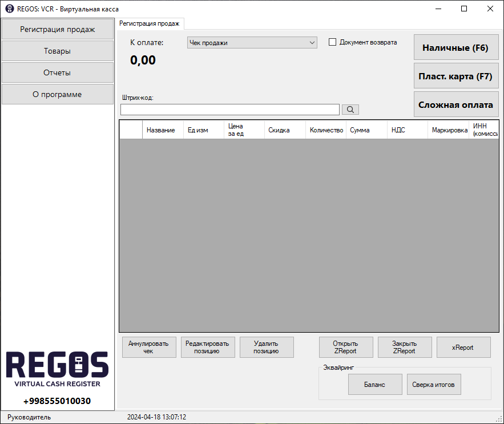Click Удалить позицию button

(x=267, y=347)
